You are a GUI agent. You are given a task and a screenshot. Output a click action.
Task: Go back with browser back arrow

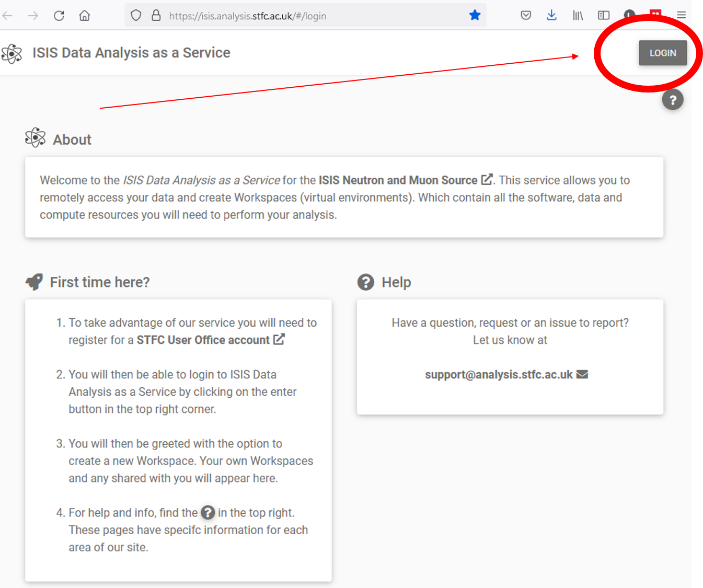[x=7, y=16]
